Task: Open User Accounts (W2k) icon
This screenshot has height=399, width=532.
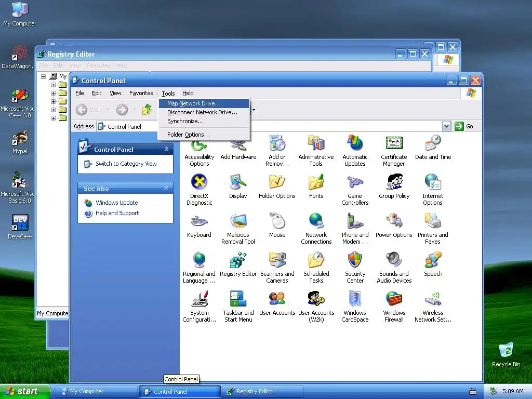Action: pyautogui.click(x=316, y=307)
